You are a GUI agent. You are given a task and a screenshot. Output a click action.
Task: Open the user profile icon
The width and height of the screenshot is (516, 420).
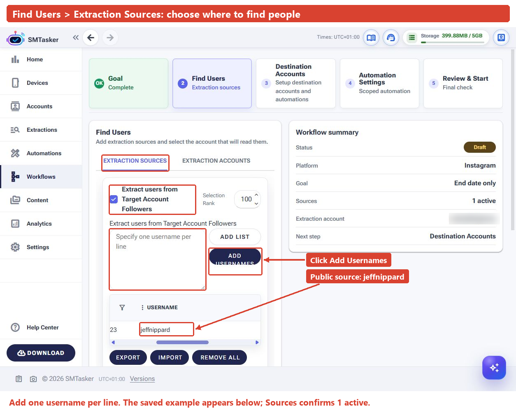501,37
